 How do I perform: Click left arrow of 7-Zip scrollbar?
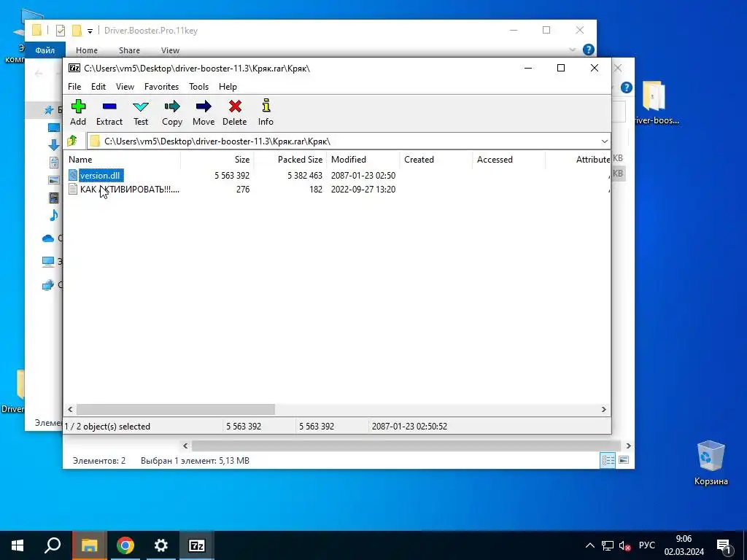71,409
